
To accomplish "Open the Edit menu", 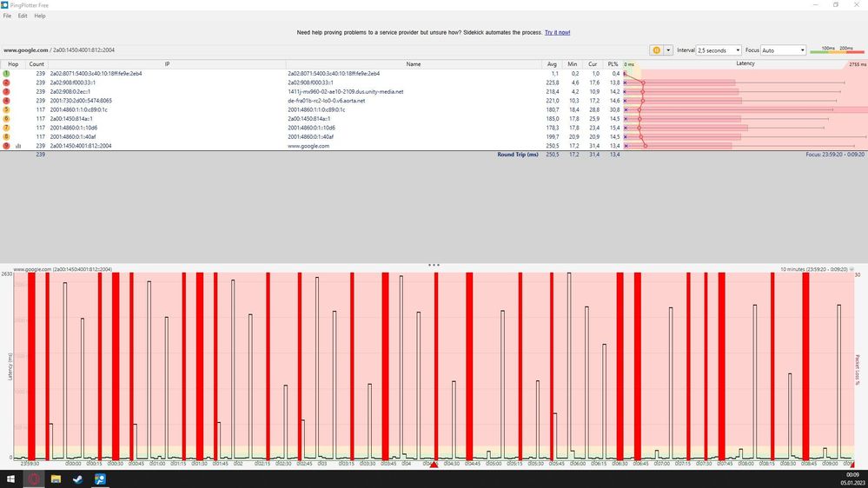I will [22, 16].
